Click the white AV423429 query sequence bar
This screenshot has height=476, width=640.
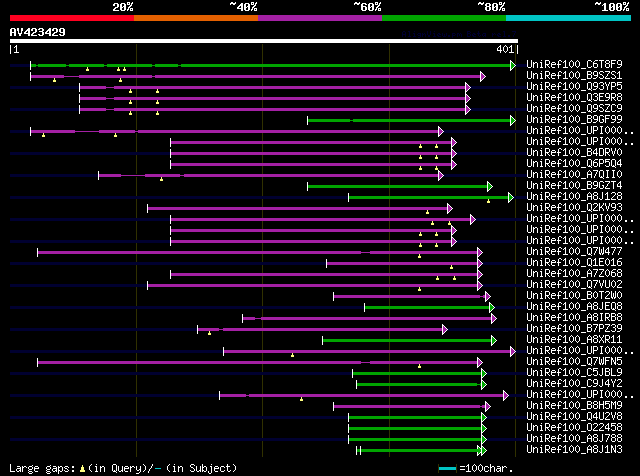coord(264,41)
